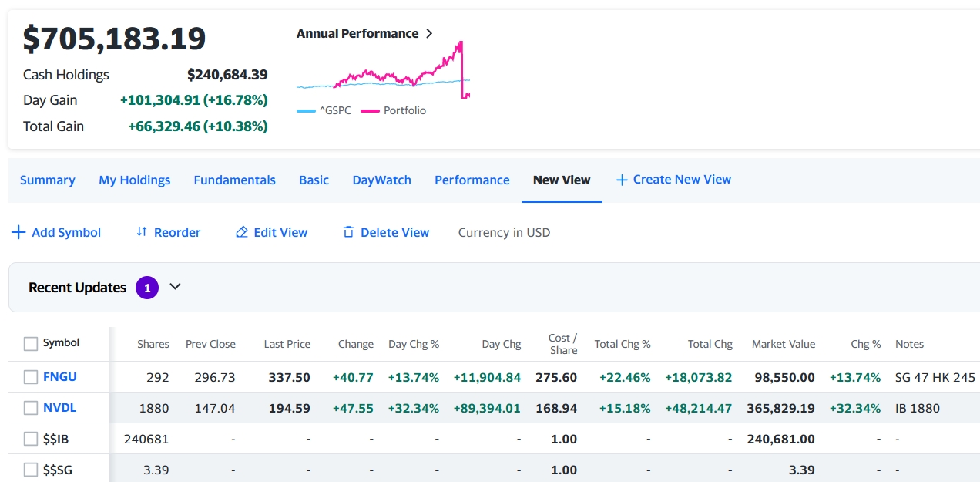This screenshot has height=482, width=980.
Task: Open the FNGU symbol link
Action: tap(59, 377)
